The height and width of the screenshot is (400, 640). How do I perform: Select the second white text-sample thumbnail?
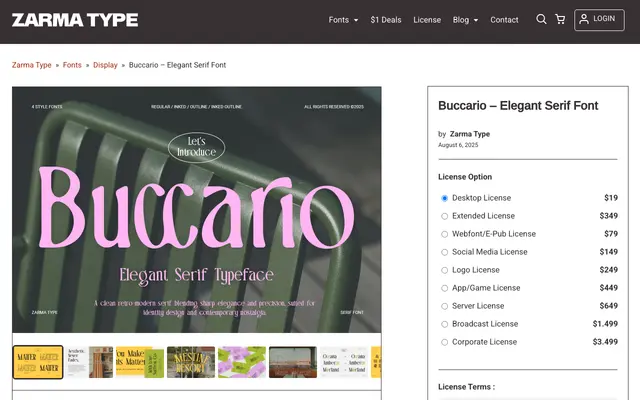click(89, 362)
